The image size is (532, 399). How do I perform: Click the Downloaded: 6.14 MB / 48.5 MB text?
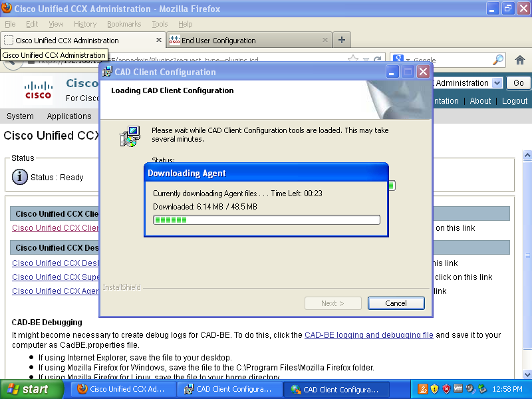pyautogui.click(x=205, y=207)
